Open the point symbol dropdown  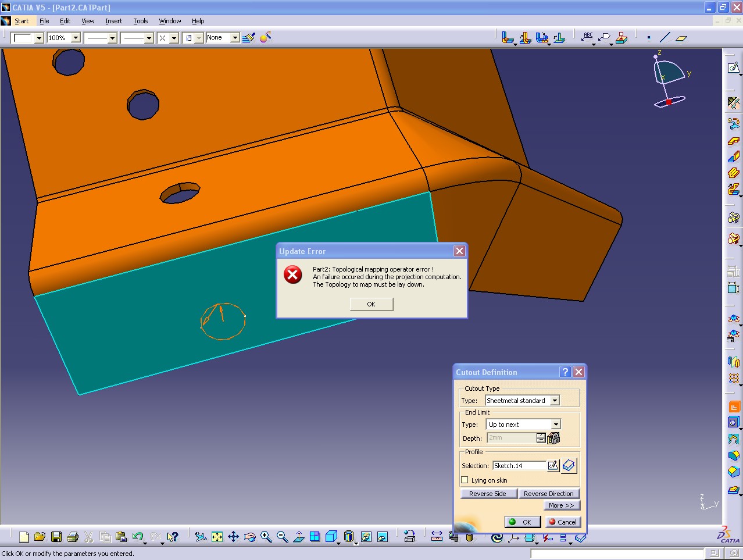coord(167,38)
